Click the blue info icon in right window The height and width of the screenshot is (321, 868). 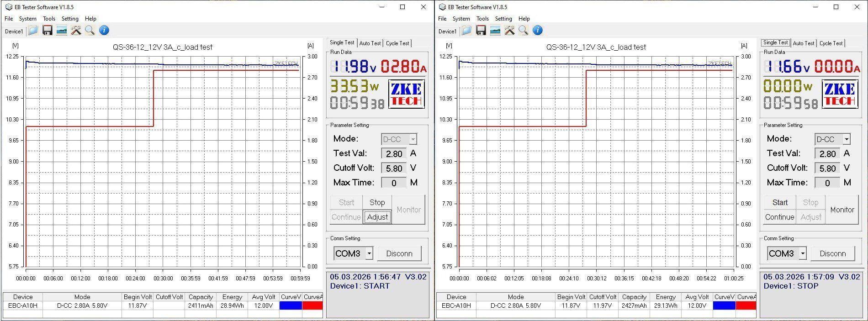pyautogui.click(x=538, y=31)
